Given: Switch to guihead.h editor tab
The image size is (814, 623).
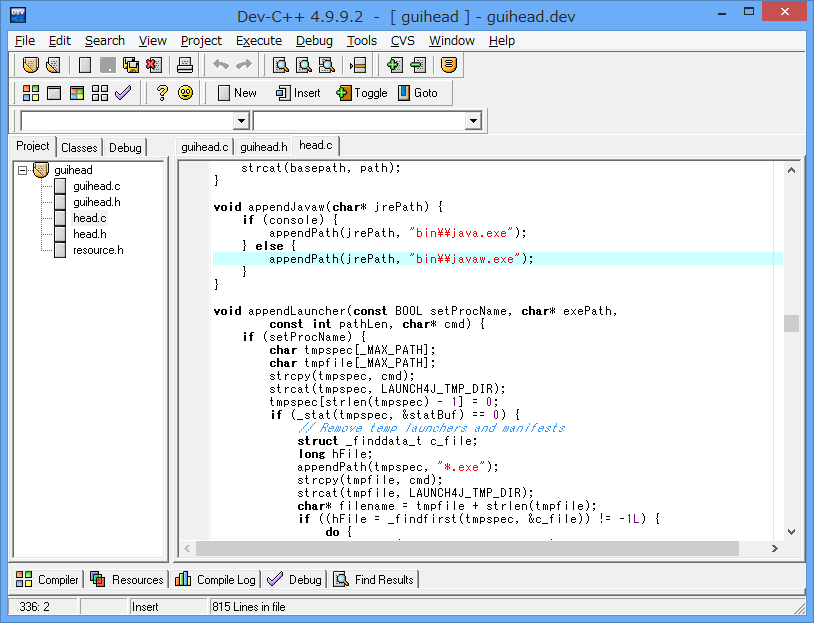Looking at the screenshot, I should click(x=264, y=147).
